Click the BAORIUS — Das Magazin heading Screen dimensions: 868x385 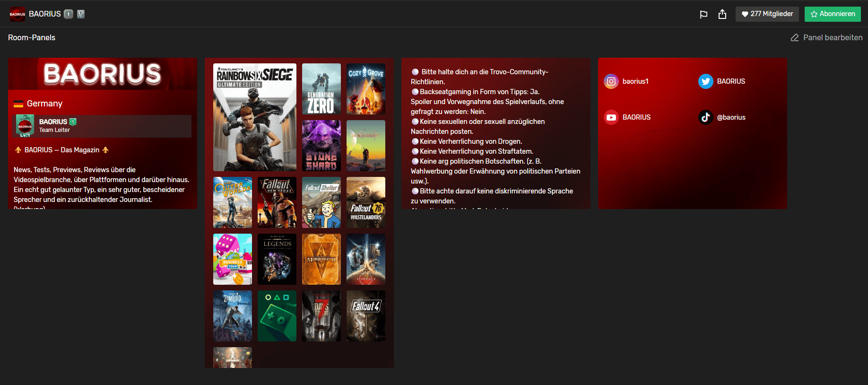62,150
